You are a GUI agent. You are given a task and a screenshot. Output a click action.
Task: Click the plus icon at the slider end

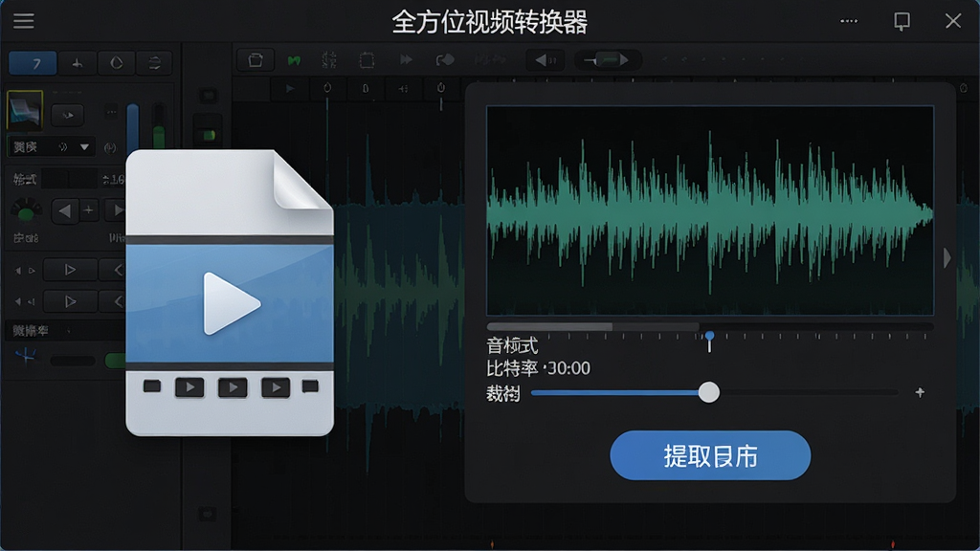click(920, 392)
